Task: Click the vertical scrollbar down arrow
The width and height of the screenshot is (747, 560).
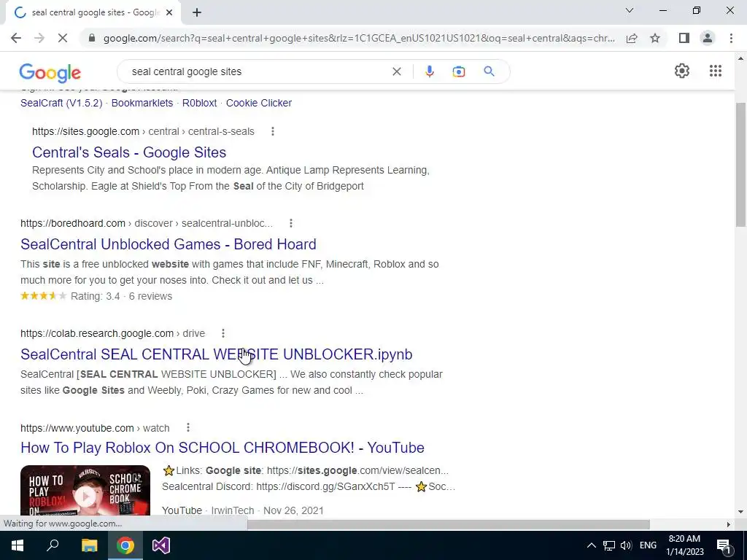Action: click(741, 512)
